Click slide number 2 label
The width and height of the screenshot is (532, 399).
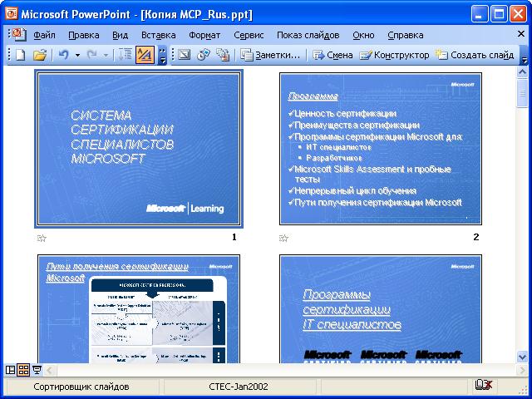[x=476, y=237]
